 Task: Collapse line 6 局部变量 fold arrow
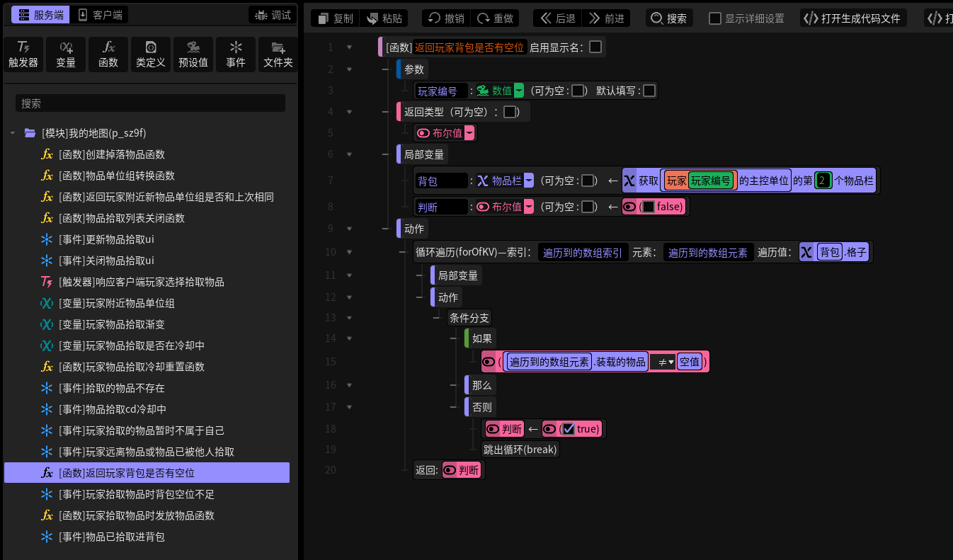tap(349, 154)
